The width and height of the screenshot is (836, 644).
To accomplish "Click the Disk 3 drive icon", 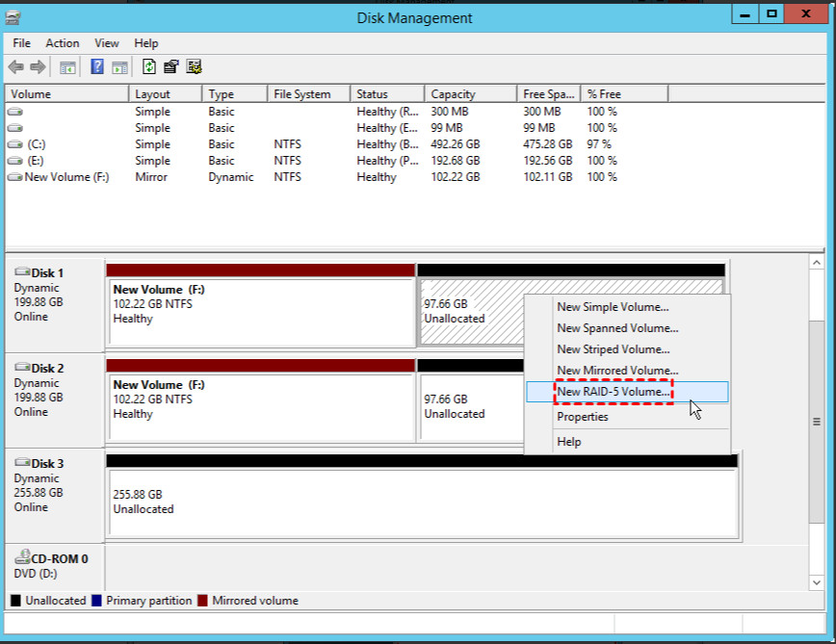I will (x=22, y=462).
